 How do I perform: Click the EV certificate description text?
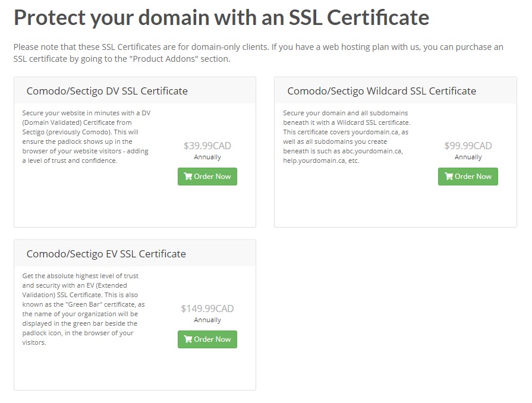pyautogui.click(x=83, y=309)
